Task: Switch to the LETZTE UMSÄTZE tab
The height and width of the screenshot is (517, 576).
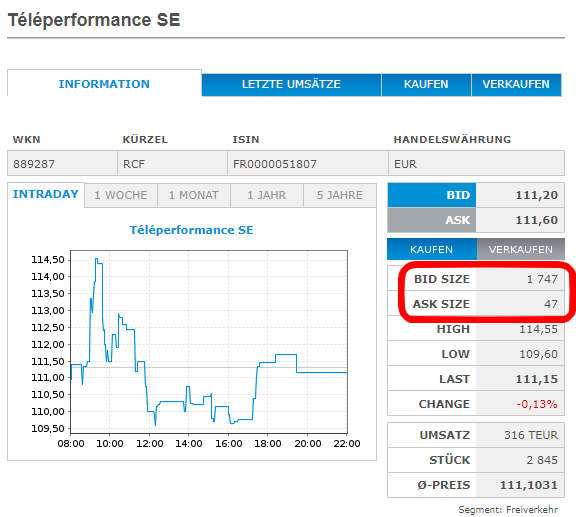Action: [x=291, y=85]
